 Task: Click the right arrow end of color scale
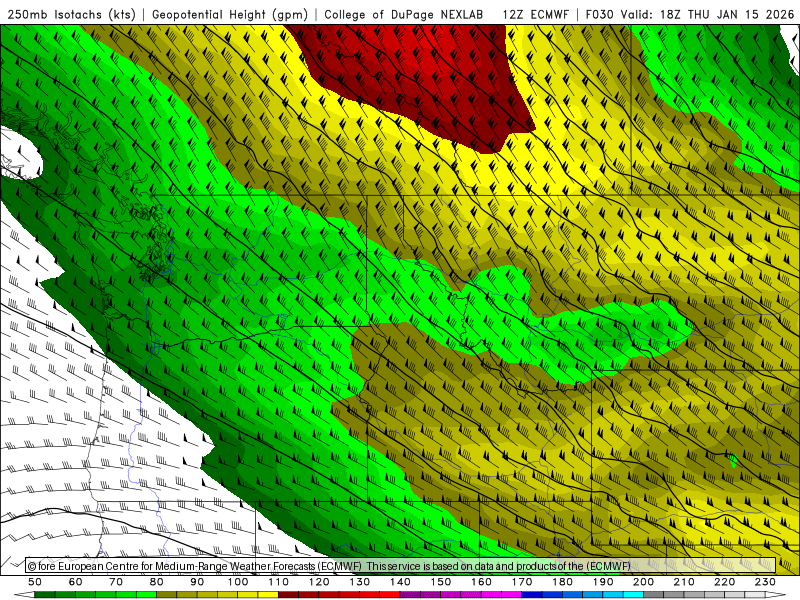tap(776, 594)
